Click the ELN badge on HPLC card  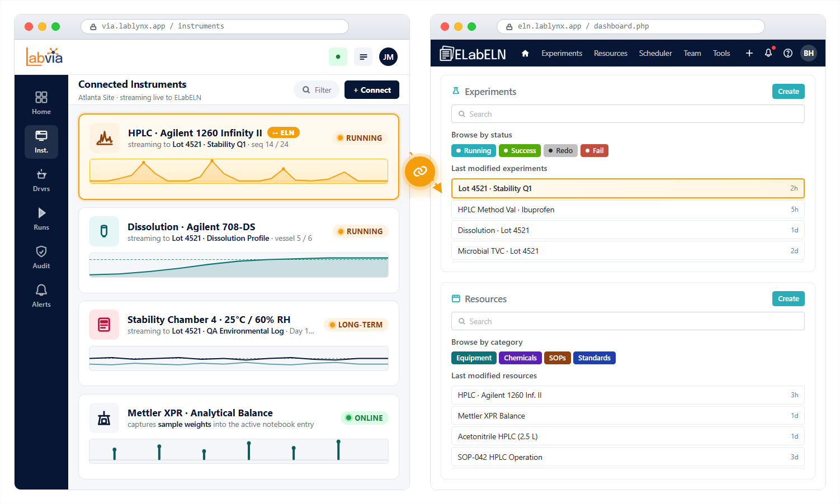(284, 132)
